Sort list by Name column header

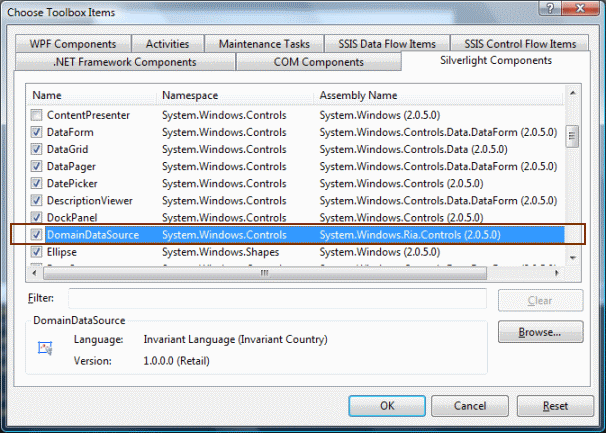click(x=92, y=95)
